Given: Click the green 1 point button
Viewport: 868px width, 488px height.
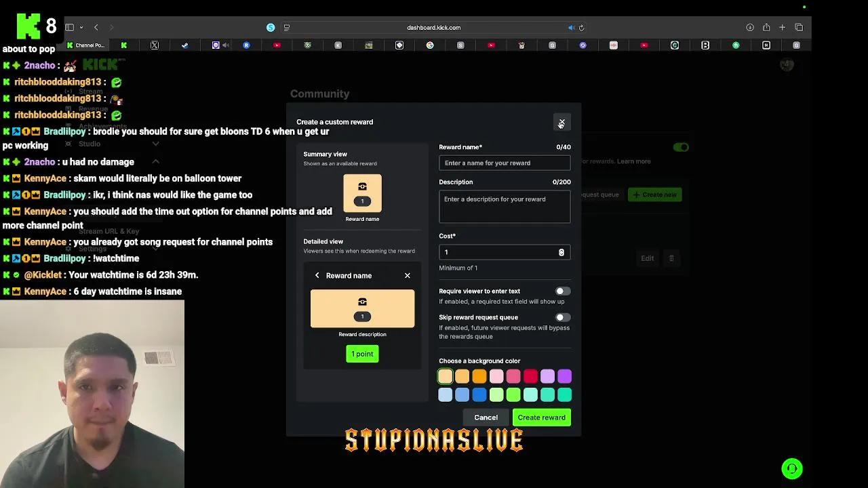Looking at the screenshot, I should [362, 354].
